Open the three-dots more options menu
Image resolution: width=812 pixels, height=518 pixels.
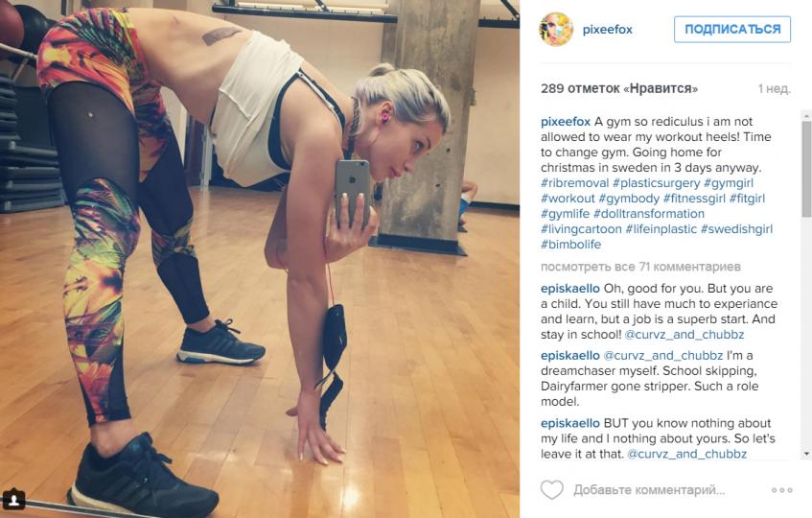(781, 490)
